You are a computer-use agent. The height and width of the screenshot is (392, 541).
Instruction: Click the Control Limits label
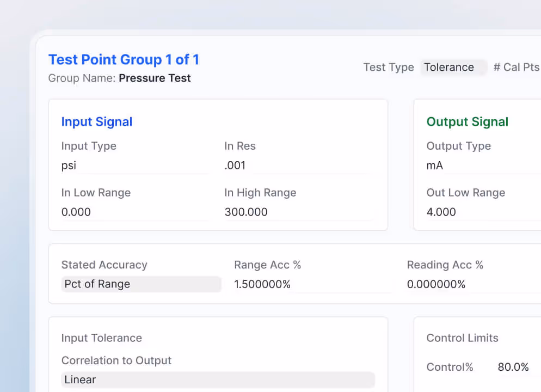pyautogui.click(x=462, y=338)
